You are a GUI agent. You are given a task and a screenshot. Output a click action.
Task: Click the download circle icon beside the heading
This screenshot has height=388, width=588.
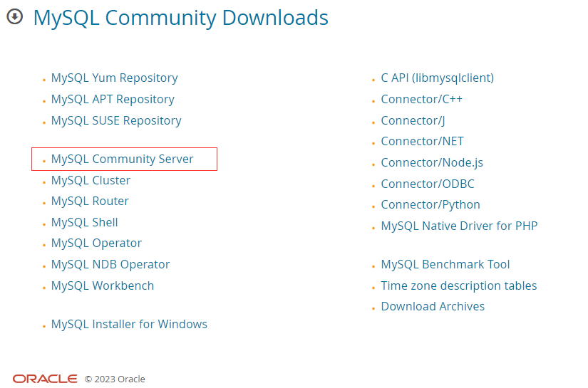click(x=15, y=16)
